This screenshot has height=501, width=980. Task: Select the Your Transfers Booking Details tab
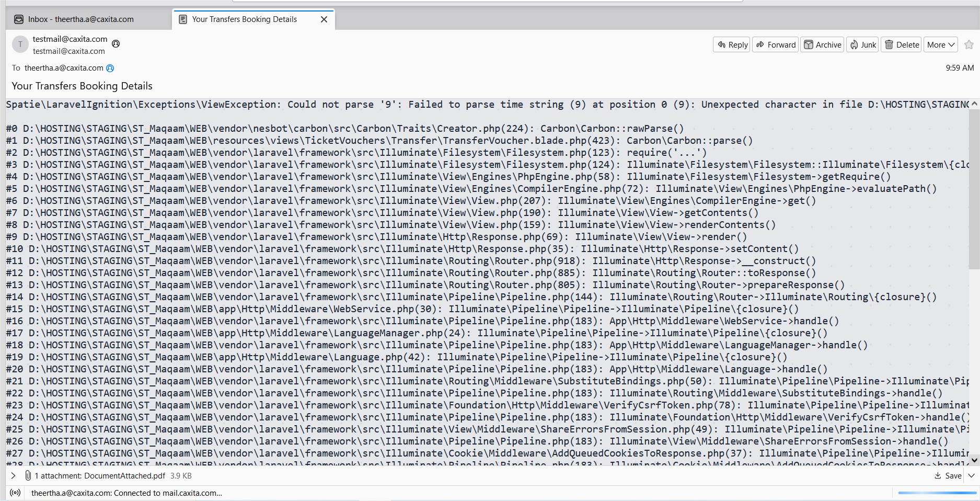click(243, 19)
